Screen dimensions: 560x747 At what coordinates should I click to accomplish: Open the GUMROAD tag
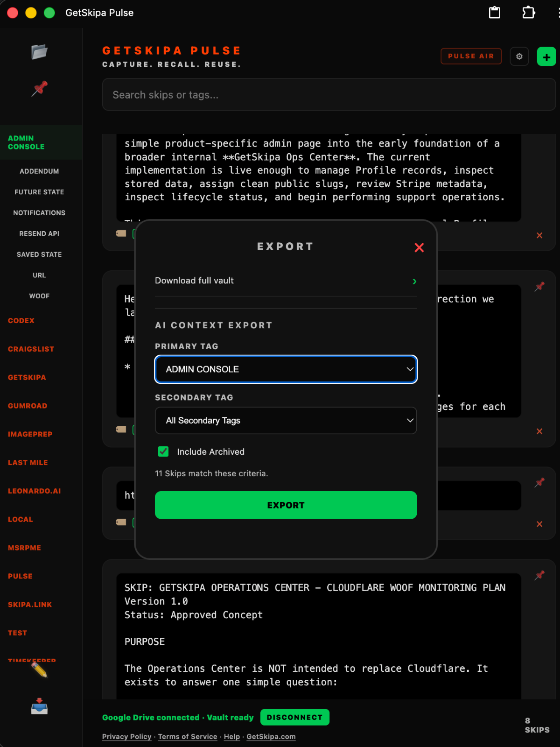(x=28, y=406)
